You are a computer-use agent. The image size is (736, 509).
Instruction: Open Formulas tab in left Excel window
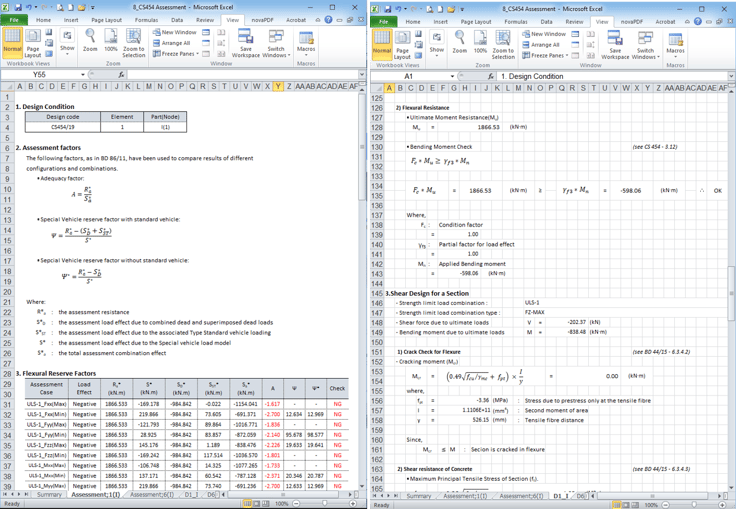click(146, 20)
